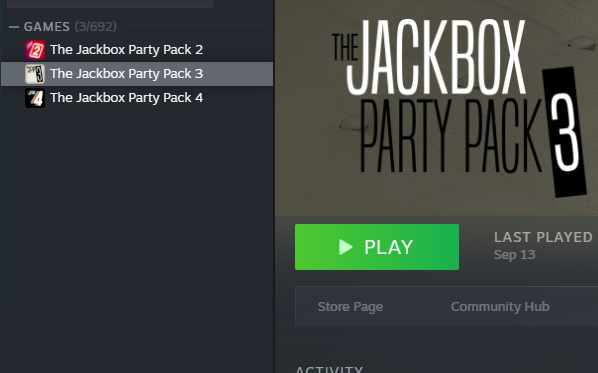Click the play triangle icon inside the green button

[x=346, y=247]
